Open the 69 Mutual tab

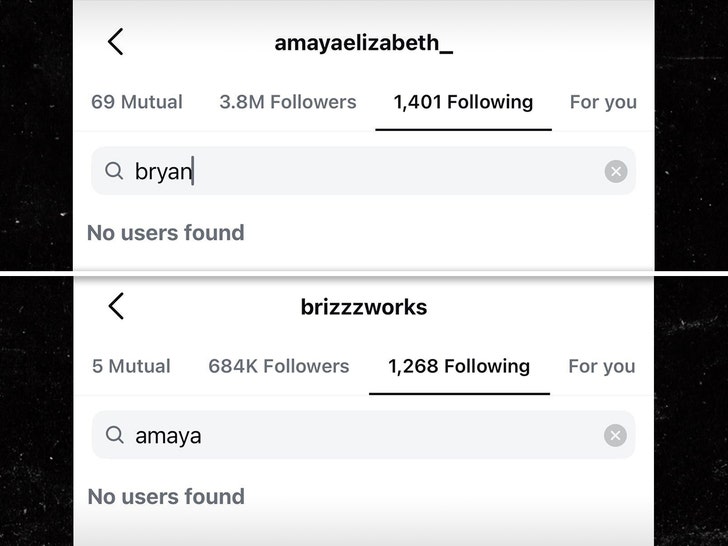[x=137, y=102]
